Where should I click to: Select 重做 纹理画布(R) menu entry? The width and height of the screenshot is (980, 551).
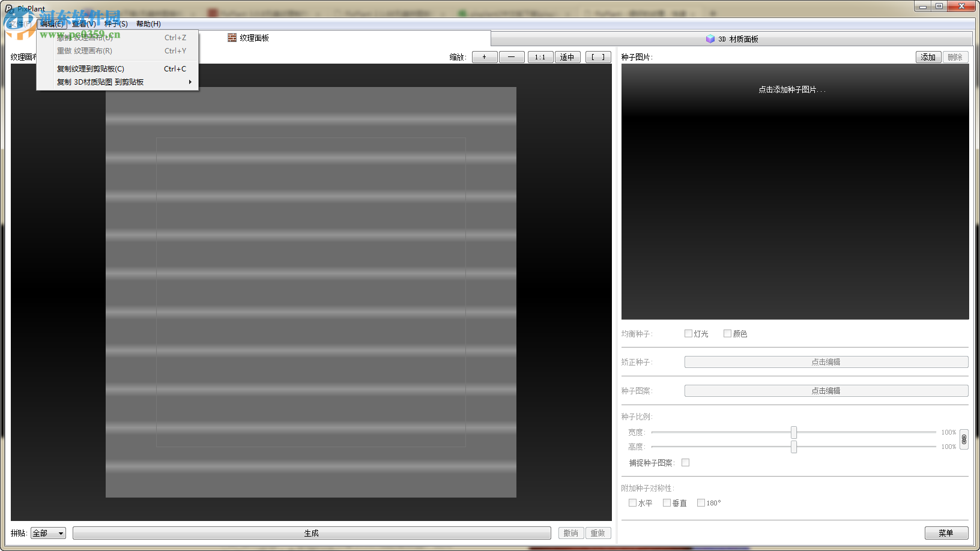pos(118,51)
